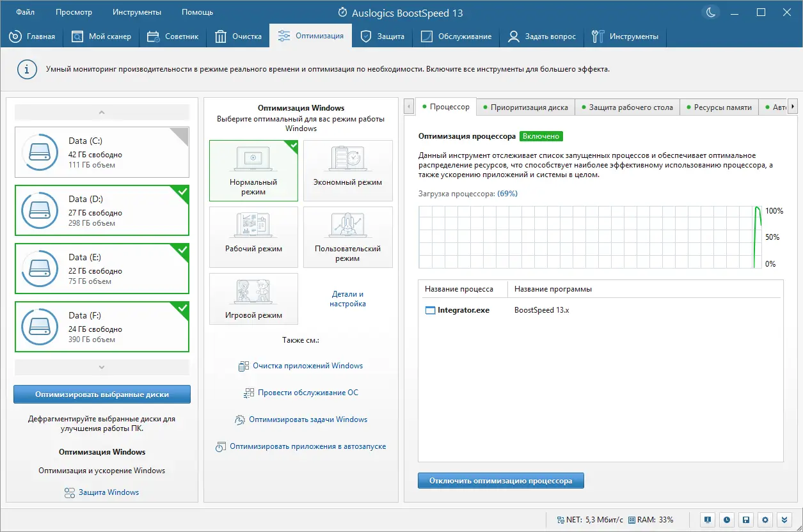Open the Просмотр menu
The image size is (803, 532).
click(74, 12)
